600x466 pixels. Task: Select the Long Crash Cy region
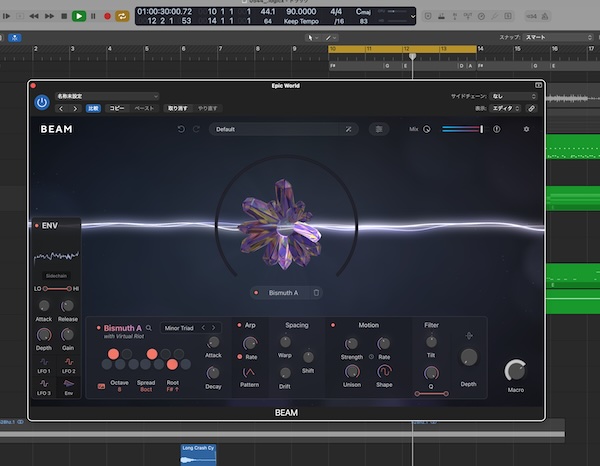tap(198, 455)
